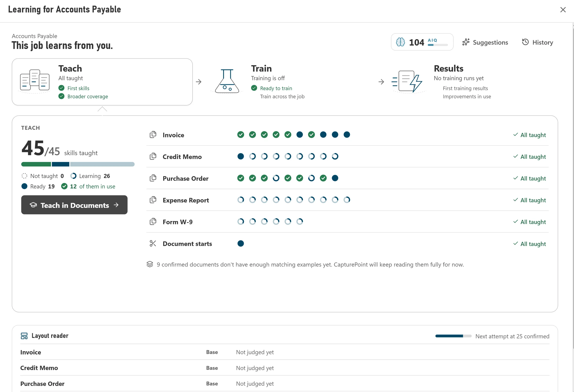Click the Invoice document icon
The width and height of the screenshot is (574, 392).
(x=153, y=135)
